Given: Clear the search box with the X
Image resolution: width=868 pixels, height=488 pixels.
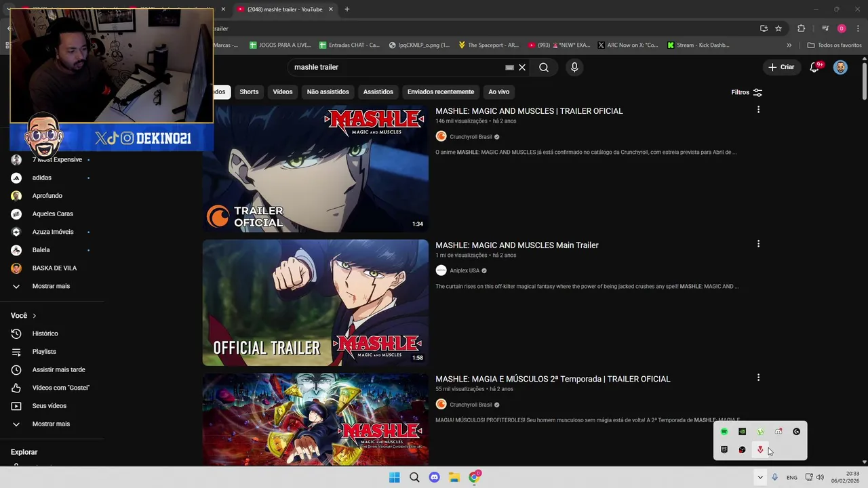Looking at the screenshot, I should tap(522, 67).
